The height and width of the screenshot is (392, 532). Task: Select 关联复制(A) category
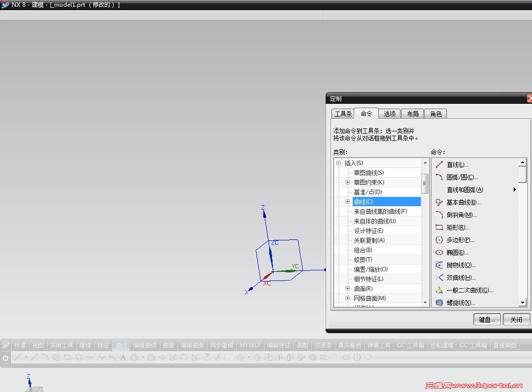[x=369, y=240]
